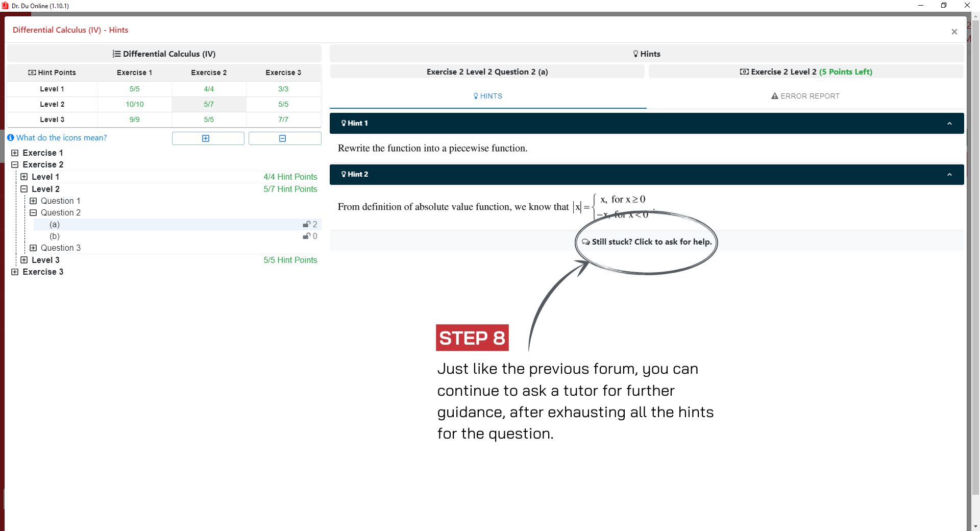This screenshot has width=980, height=531.
Task: Click Level 1 Exercise 1 cell '5/5'
Action: point(135,89)
